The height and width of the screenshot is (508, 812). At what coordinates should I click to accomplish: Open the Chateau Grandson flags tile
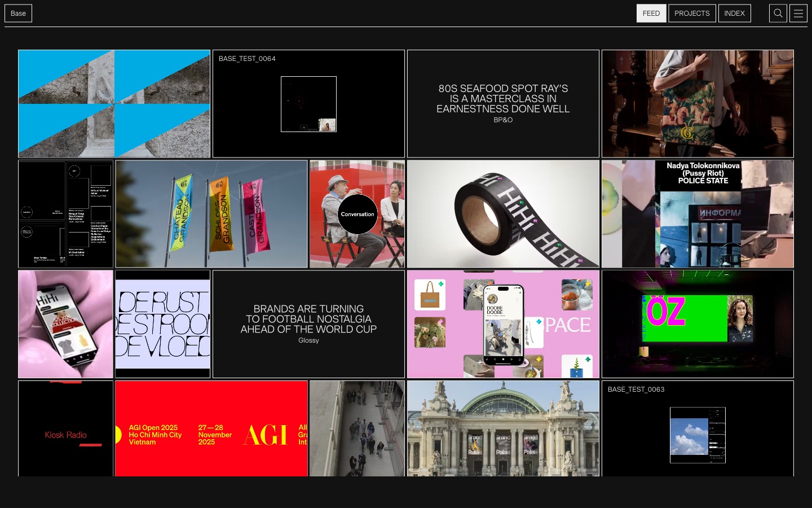[x=211, y=214]
